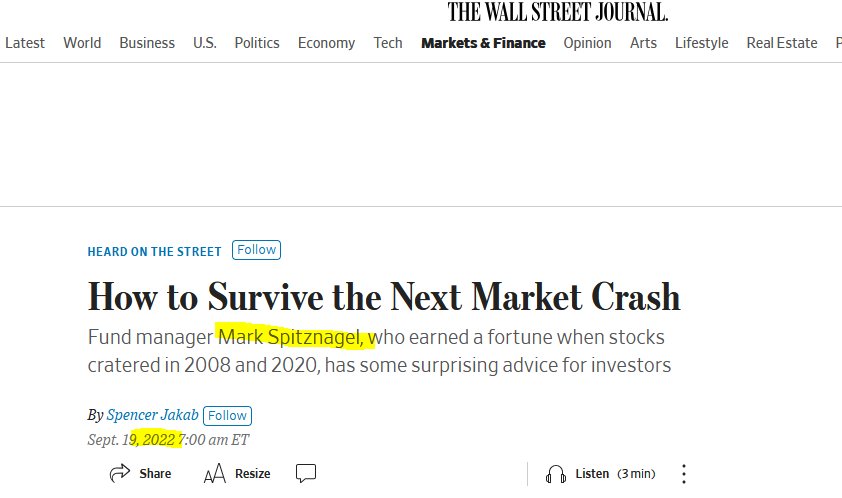
Task: Follow author Spencer Jakab
Action: coord(227,416)
